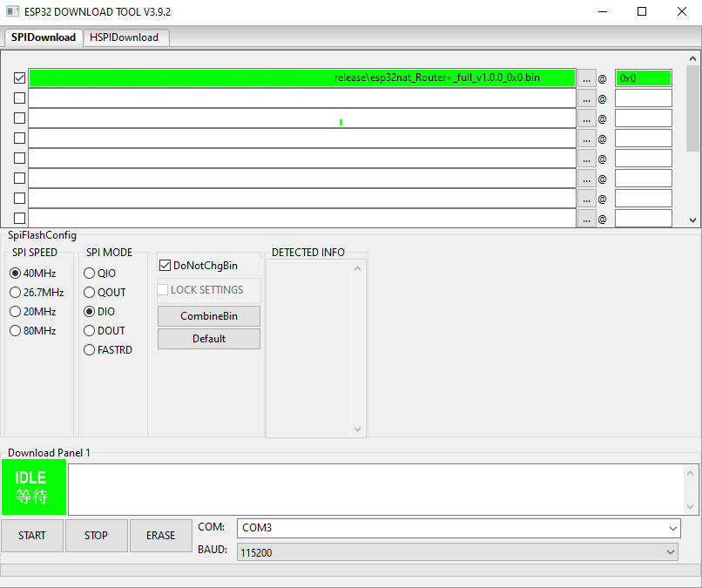Click the DETECTED INFO scroll down arrow
Viewport: 702px width, 588px height.
[357, 429]
